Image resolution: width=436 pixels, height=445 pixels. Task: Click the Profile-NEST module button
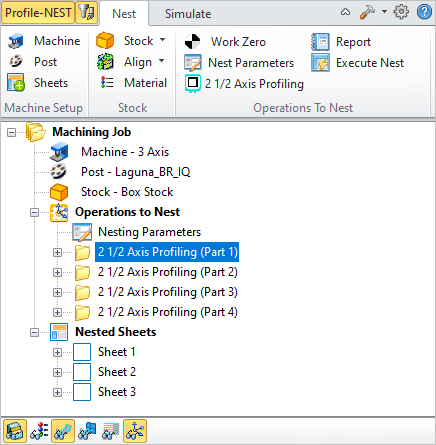coord(38,13)
